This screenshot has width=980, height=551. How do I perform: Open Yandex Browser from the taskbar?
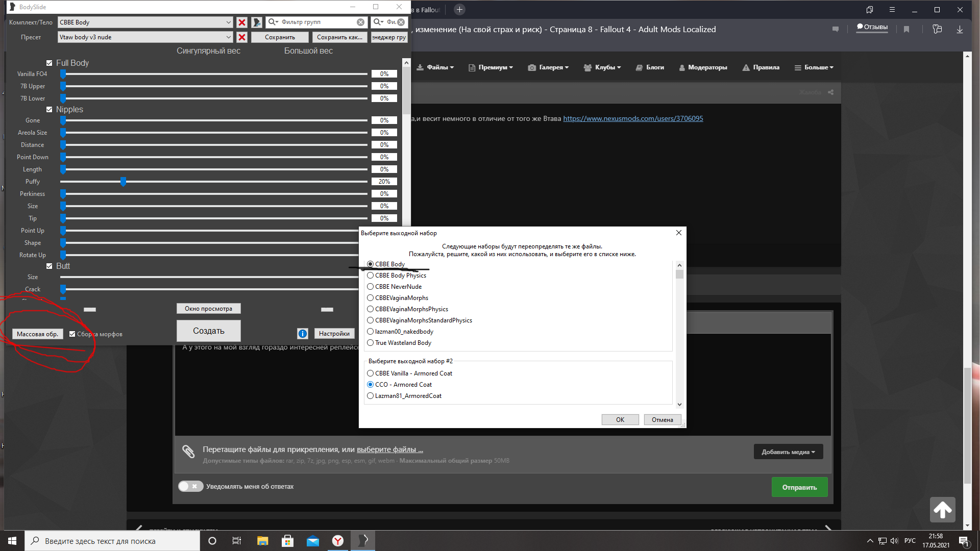[338, 541]
